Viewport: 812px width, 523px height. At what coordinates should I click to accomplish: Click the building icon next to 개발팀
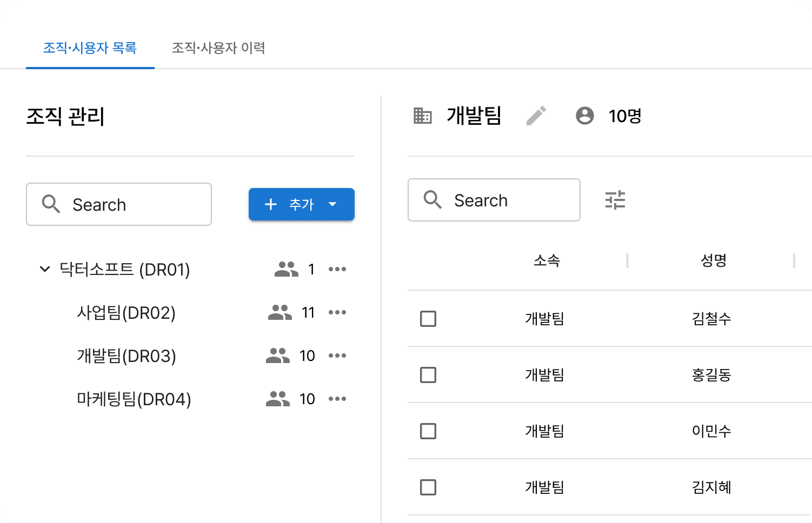[x=423, y=116]
